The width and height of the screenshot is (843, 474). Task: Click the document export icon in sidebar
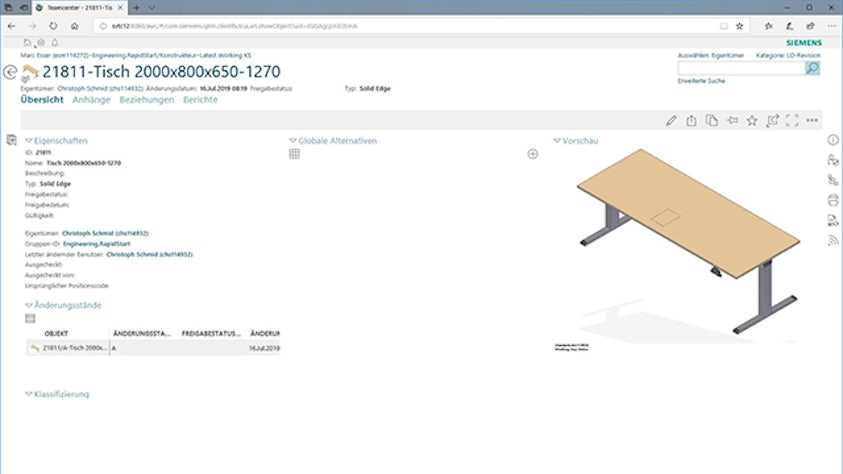pos(833,220)
